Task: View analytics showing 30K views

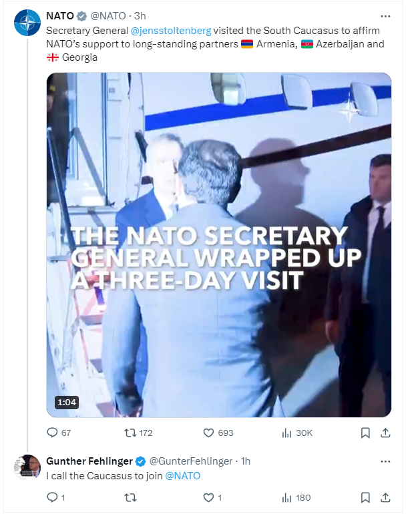Action: click(297, 433)
